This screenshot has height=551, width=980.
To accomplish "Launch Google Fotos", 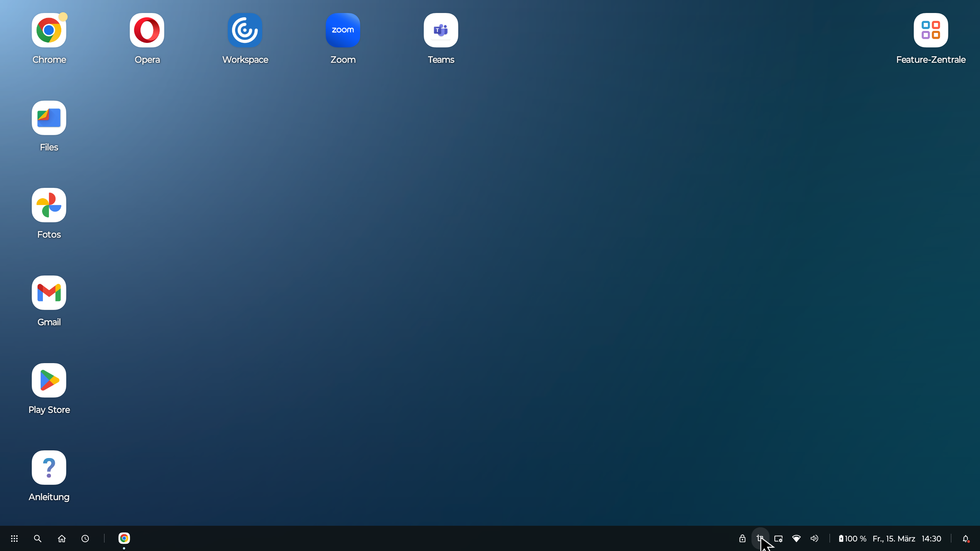I will coord(49,205).
